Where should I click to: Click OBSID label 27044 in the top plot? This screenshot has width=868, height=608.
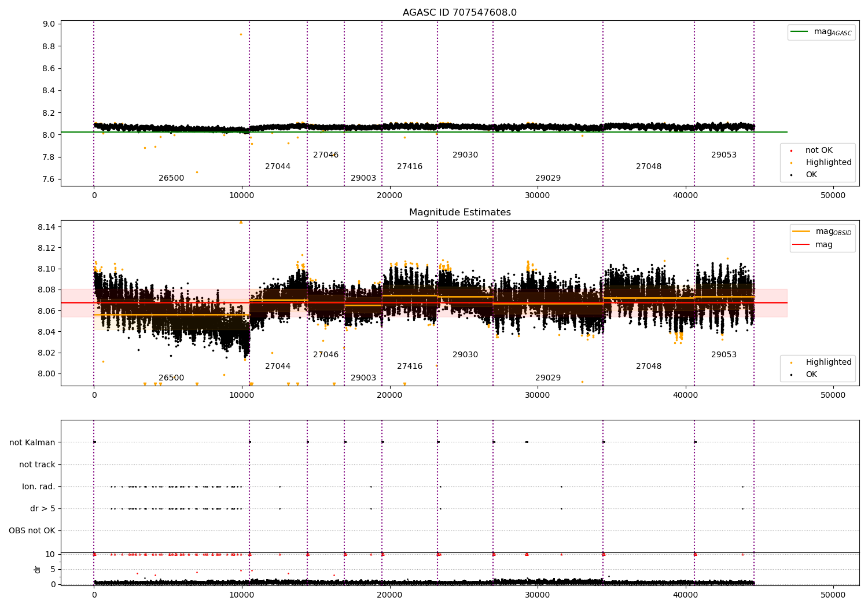[278, 167]
